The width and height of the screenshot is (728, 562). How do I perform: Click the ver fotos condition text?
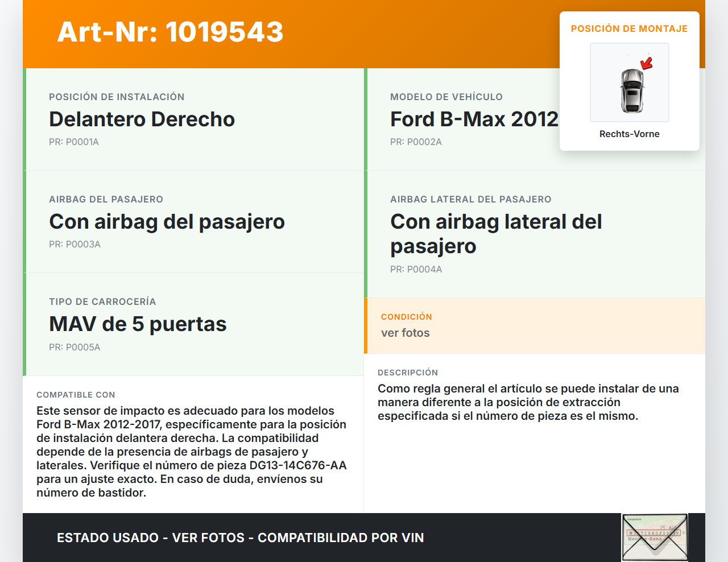405,333
